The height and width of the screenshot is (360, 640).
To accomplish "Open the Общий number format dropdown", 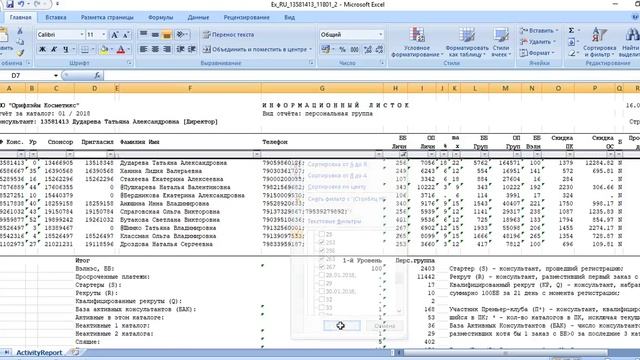I will coord(380,35).
